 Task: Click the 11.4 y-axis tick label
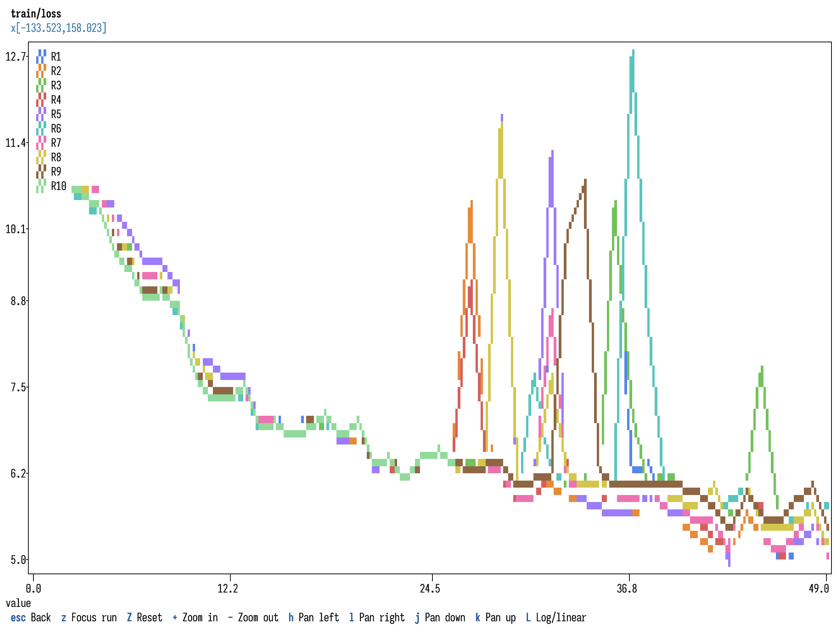(x=16, y=143)
